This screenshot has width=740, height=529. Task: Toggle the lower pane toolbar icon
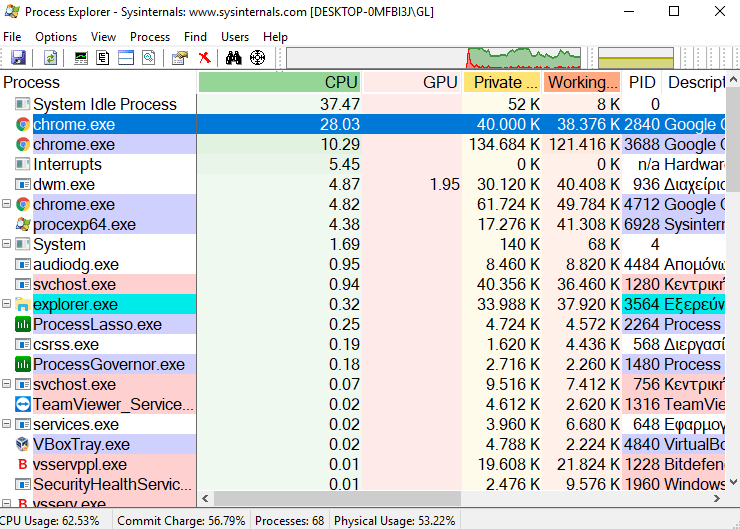tap(126, 58)
